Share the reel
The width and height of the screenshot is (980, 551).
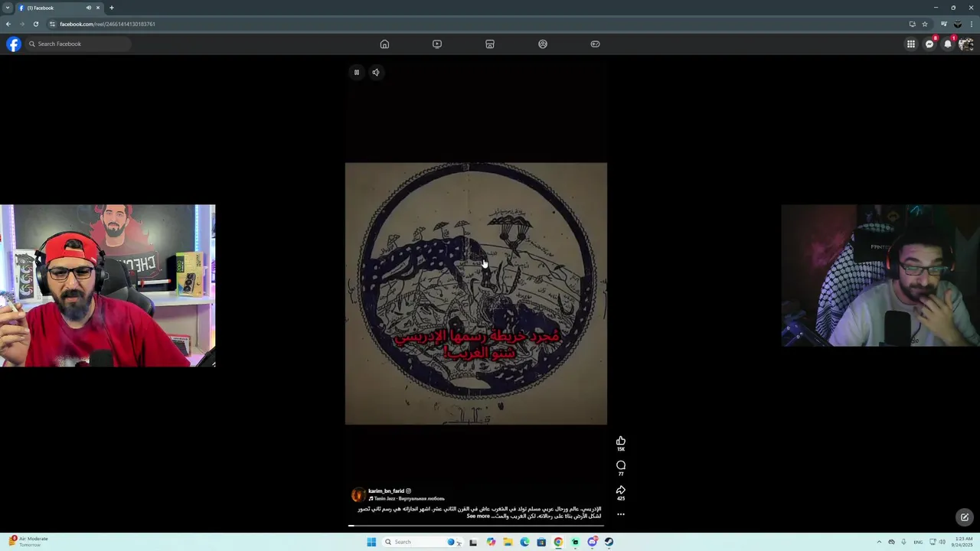point(621,490)
